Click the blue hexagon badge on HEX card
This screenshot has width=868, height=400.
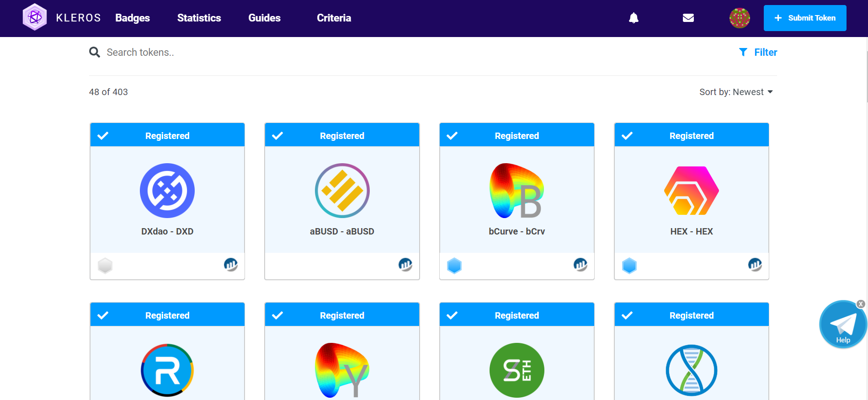[x=629, y=266]
